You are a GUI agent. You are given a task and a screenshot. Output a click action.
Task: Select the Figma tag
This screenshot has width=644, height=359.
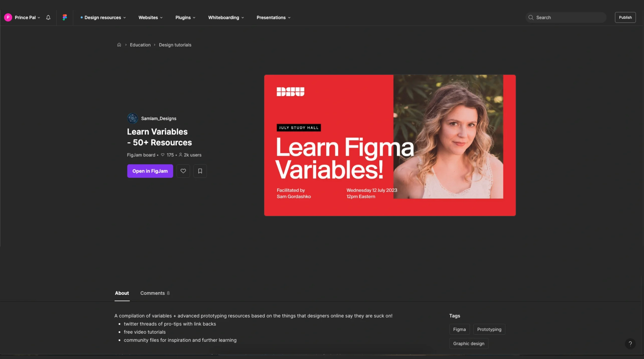(460, 329)
